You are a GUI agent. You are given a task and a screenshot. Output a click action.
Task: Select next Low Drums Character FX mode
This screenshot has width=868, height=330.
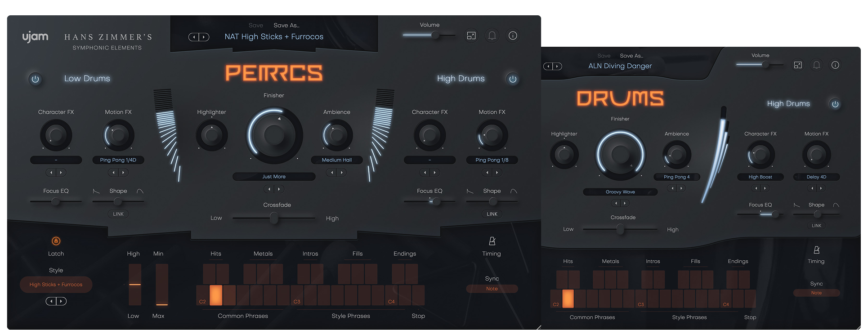[61, 173]
